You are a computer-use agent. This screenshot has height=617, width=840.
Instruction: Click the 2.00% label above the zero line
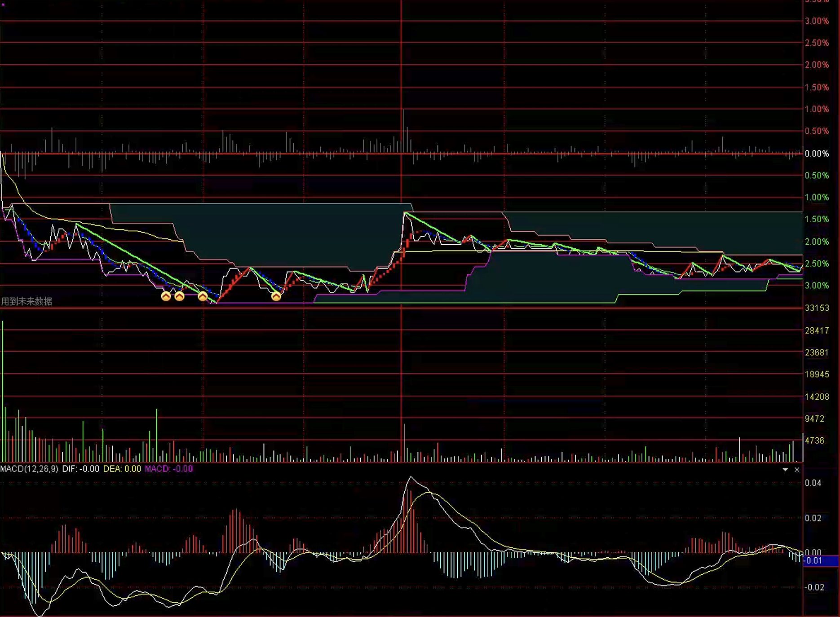click(x=817, y=65)
